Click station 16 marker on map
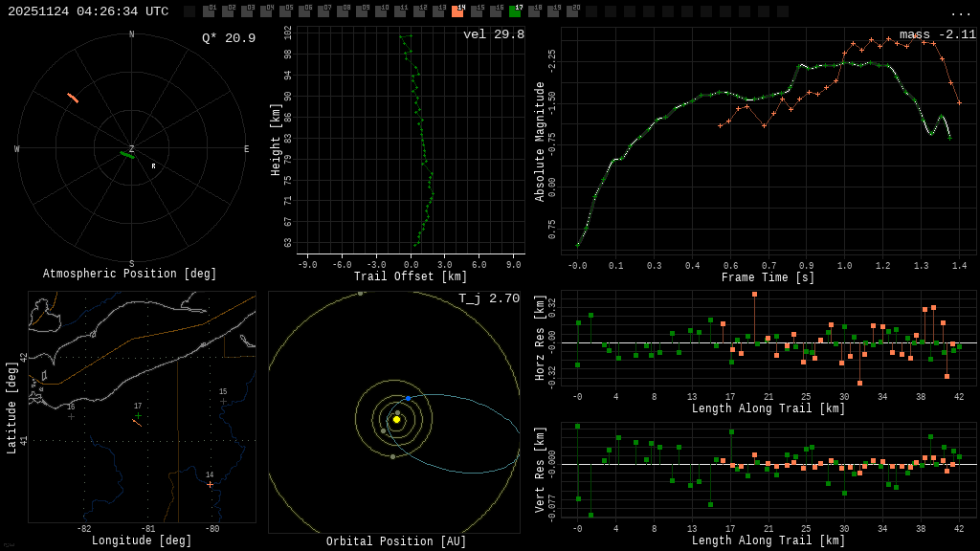The image size is (980, 551). (71, 416)
